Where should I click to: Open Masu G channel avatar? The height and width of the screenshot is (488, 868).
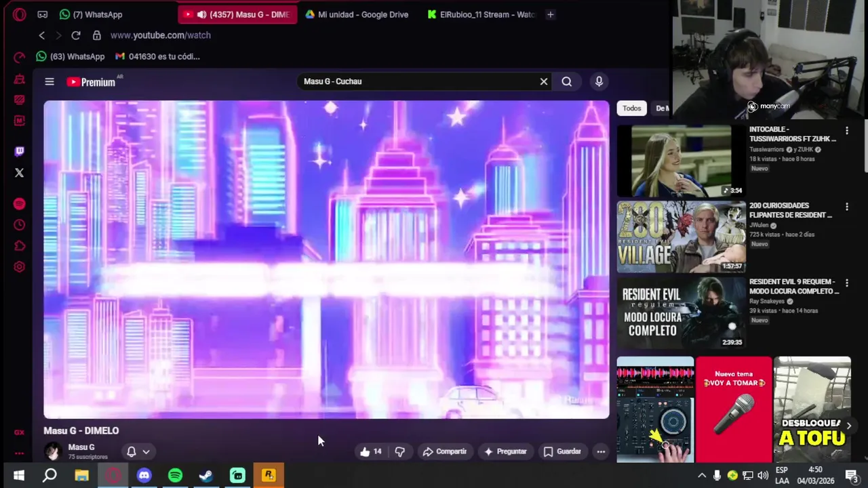[53, 451]
